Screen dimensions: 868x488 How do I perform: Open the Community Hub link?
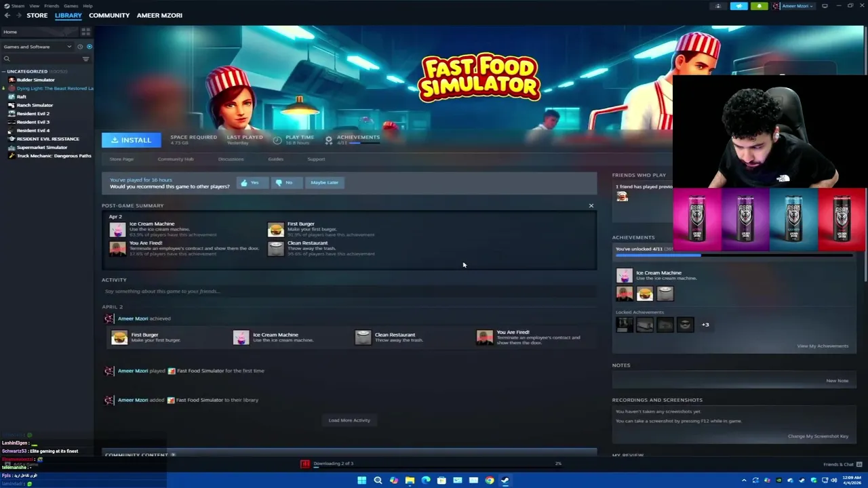tap(176, 159)
